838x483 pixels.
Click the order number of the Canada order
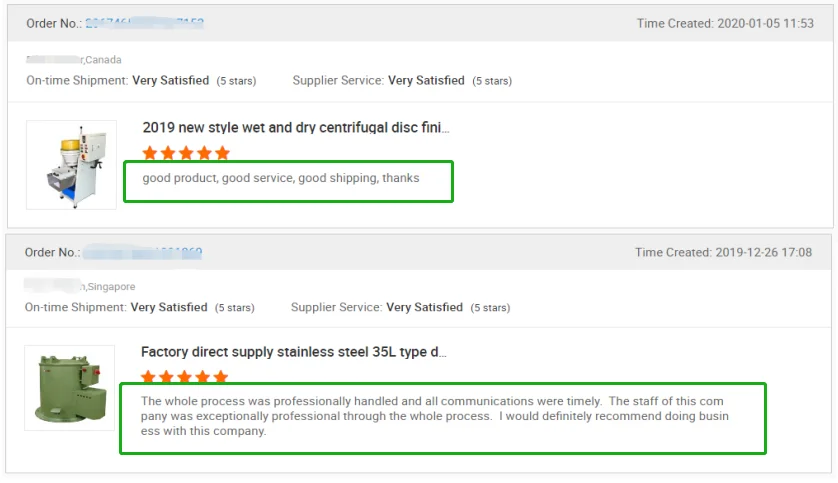[147, 23]
